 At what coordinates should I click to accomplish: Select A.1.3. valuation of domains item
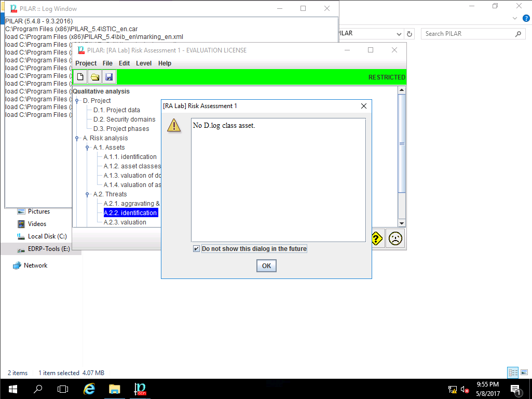132,176
